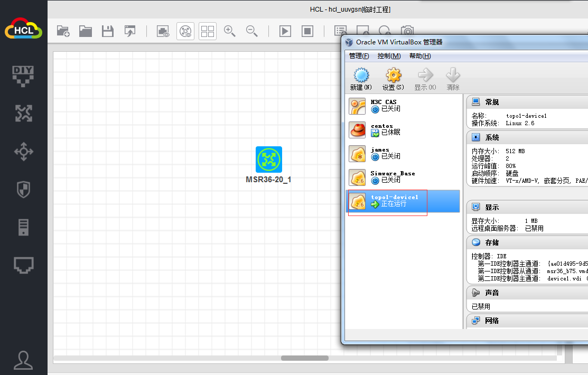Viewport: 588px width, 375px height.
Task: Click the 显示(H) show arrow button
Action: click(x=425, y=79)
